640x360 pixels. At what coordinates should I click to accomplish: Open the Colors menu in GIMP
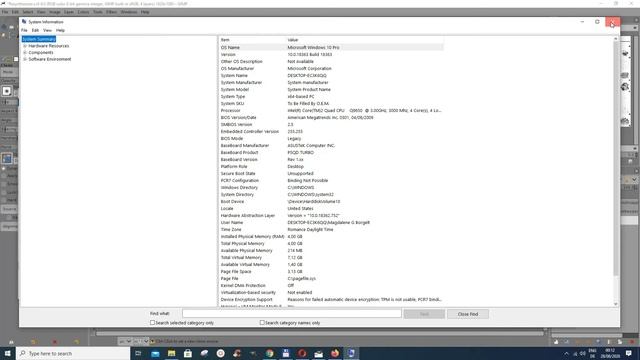83,12
